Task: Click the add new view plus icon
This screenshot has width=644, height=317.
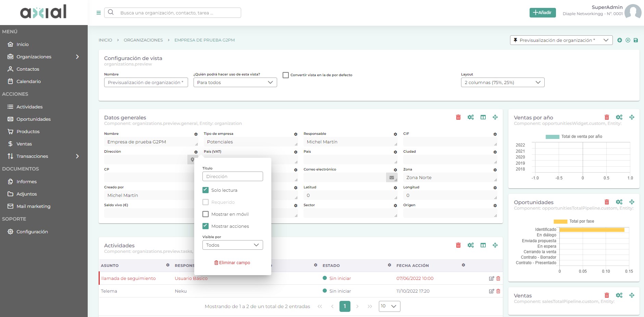Action: [x=620, y=40]
